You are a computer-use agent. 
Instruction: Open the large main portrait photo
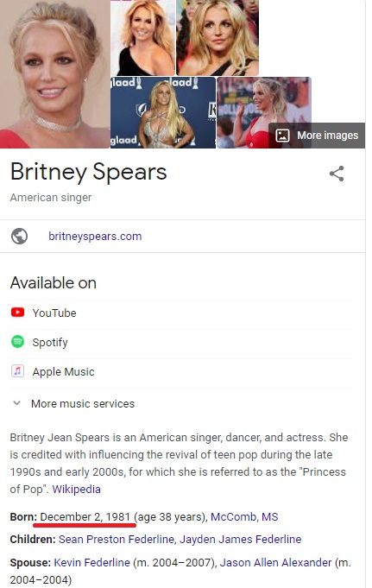54,74
